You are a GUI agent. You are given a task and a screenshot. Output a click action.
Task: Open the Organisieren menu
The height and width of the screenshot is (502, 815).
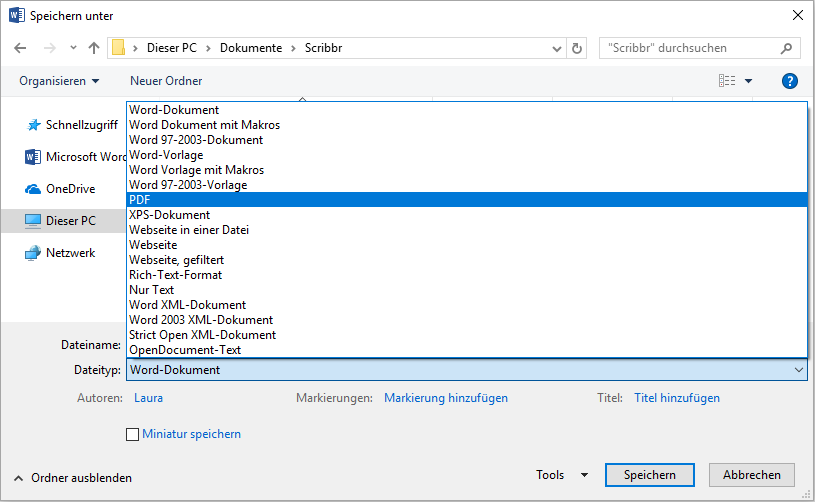(59, 81)
